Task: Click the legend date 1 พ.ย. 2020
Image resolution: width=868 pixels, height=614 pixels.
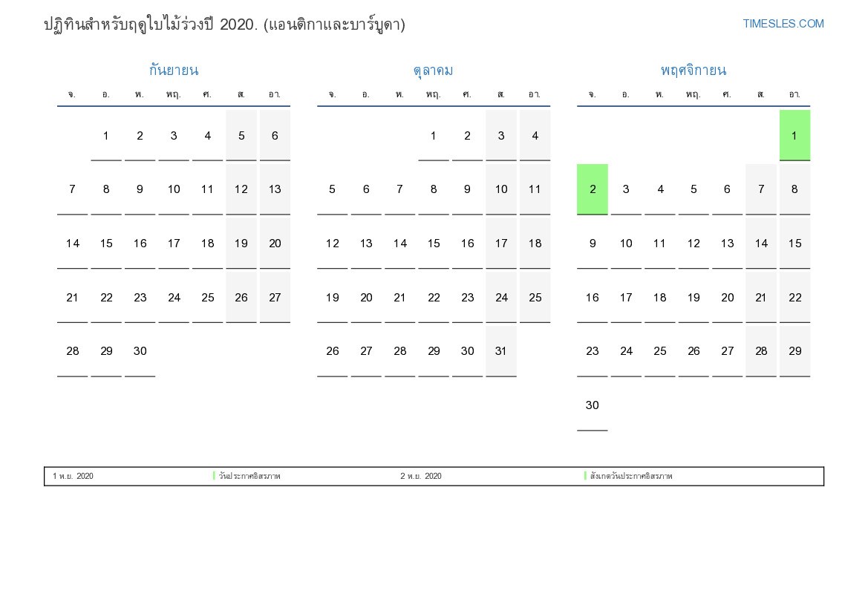Action: [73, 477]
